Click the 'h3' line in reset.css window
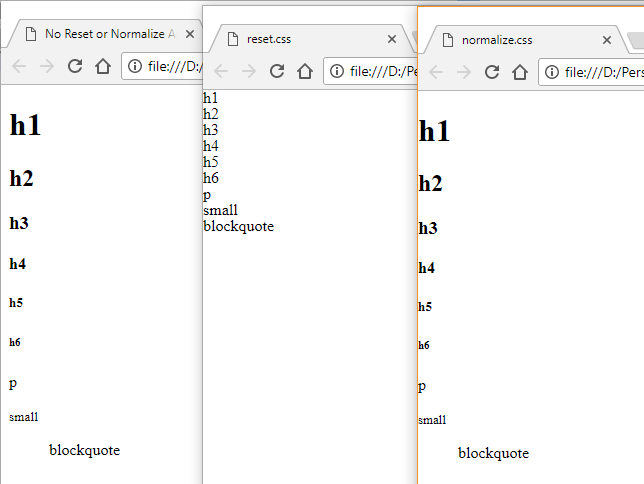 pos(211,130)
